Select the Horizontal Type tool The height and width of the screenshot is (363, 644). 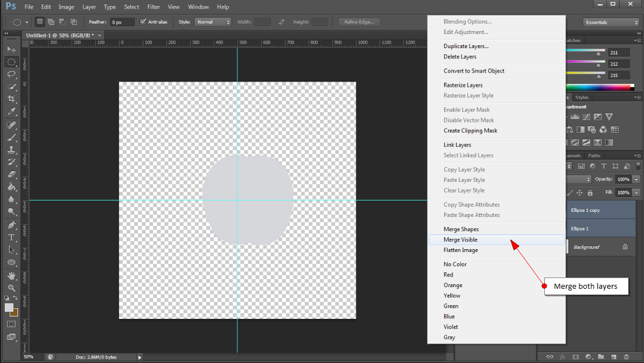point(11,236)
